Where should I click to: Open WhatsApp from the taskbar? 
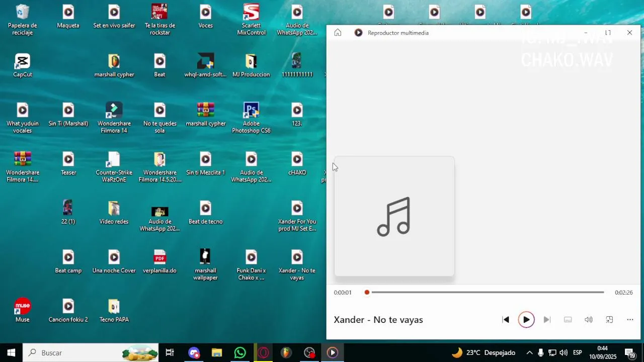pos(240,352)
